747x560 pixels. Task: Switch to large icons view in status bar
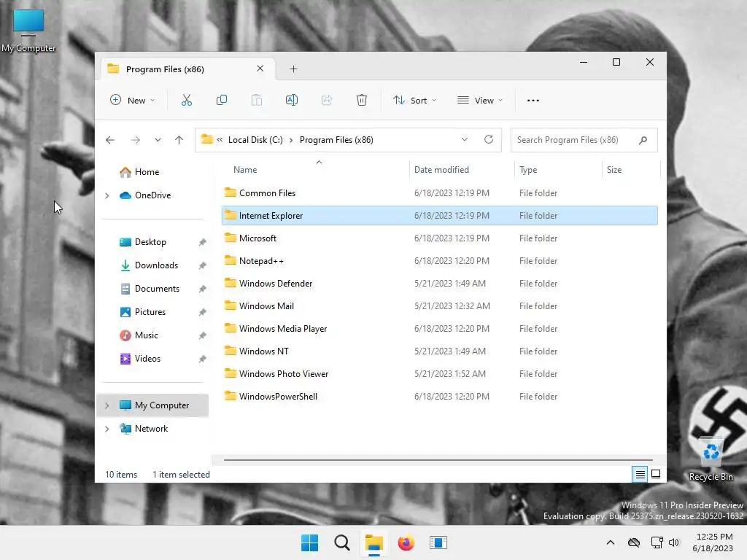coord(656,474)
